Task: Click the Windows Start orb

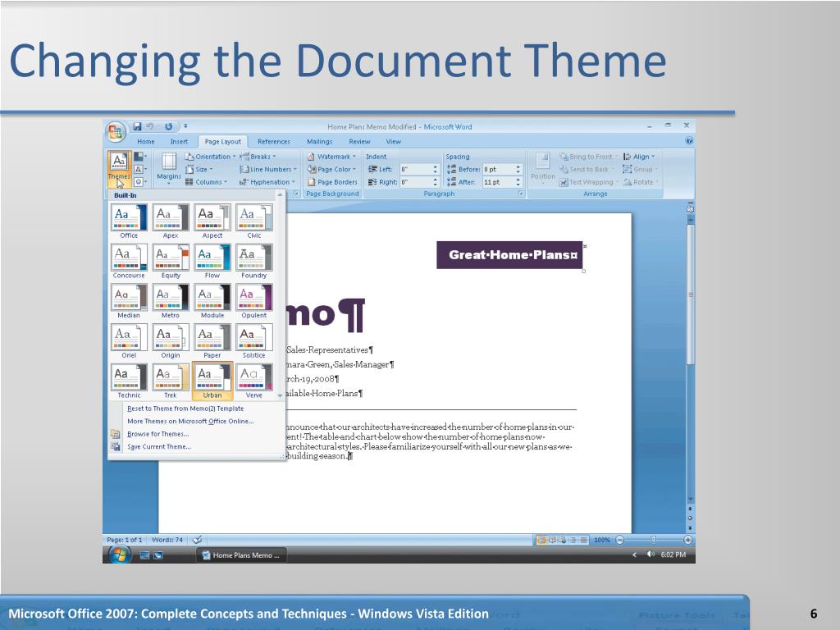Action: [x=119, y=555]
